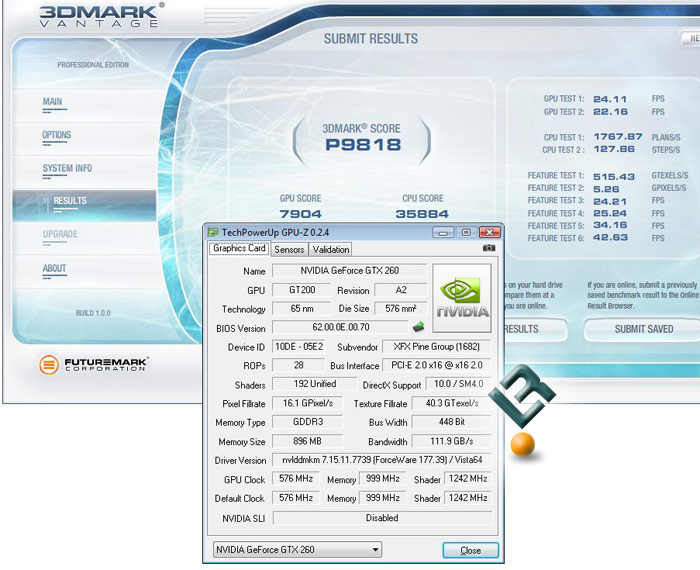Click the ROPs field showing 28
The height and width of the screenshot is (570, 700).
(299, 365)
